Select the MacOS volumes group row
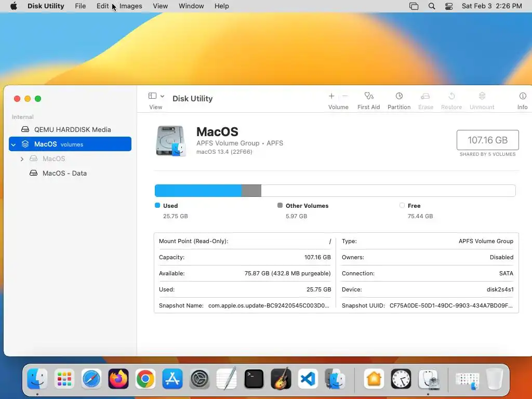This screenshot has width=532, height=399. click(x=70, y=144)
